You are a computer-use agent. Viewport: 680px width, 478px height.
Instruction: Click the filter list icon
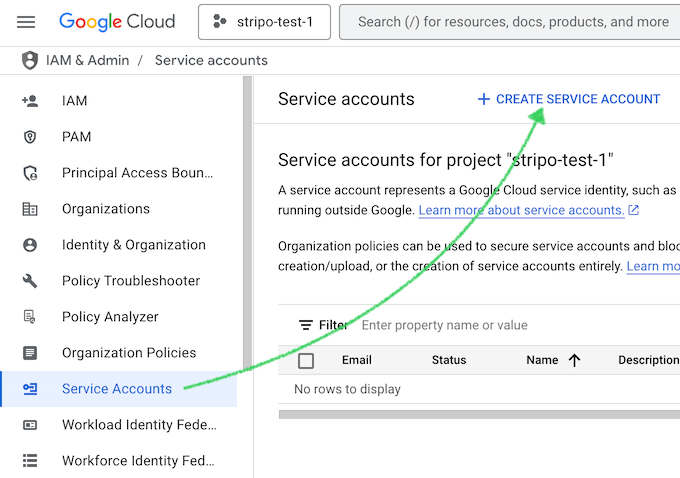click(x=306, y=325)
